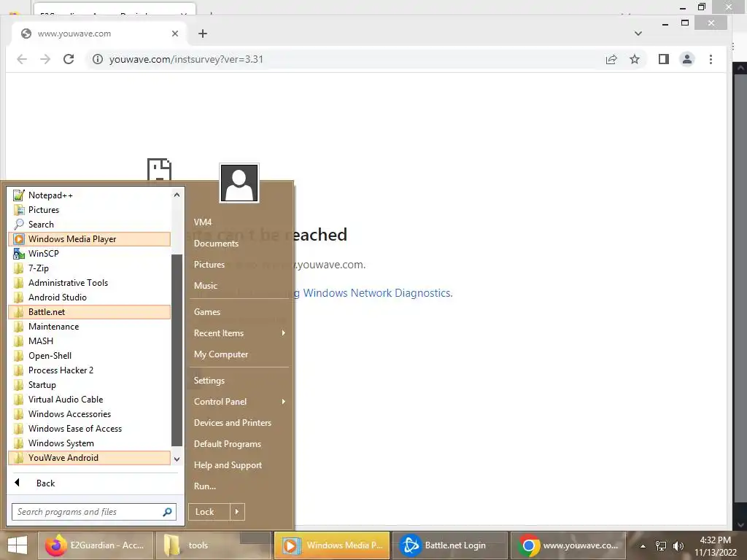Click Chrome's forward navigation arrow
The image size is (747, 560).
[x=45, y=59]
